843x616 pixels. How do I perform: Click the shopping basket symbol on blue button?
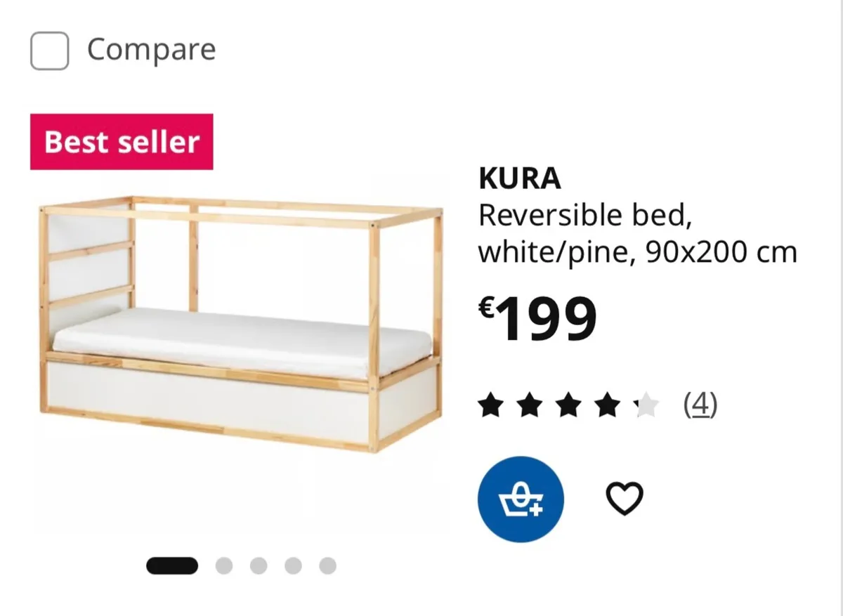pyautogui.click(x=521, y=499)
